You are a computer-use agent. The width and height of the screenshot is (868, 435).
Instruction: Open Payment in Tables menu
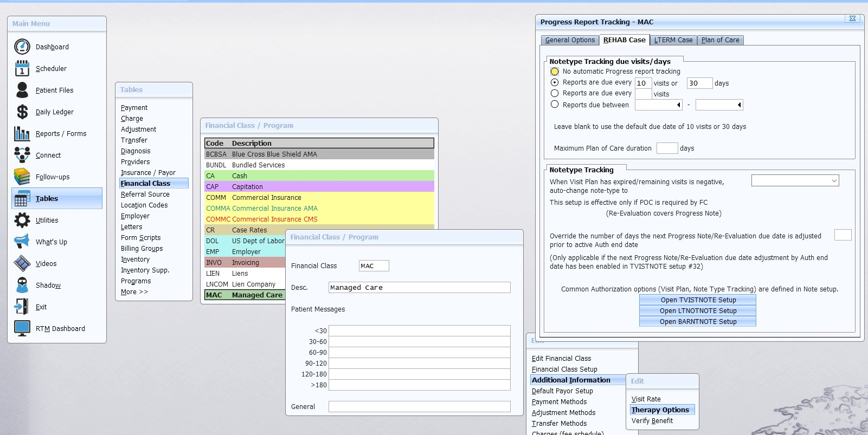134,107
